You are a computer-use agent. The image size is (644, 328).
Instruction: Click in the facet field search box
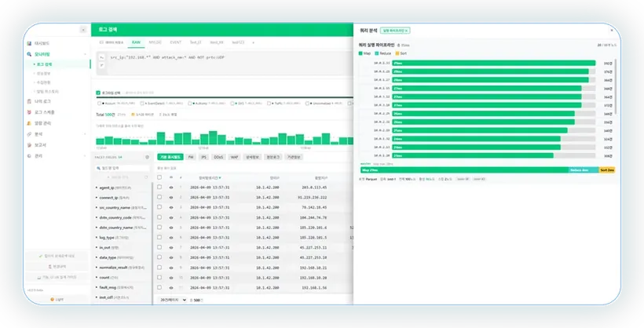[x=122, y=168]
